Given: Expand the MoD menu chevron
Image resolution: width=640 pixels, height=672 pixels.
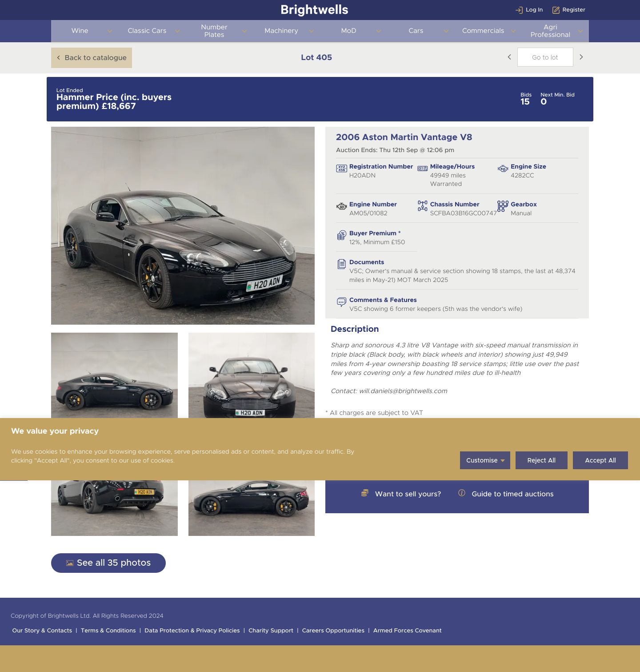Looking at the screenshot, I should click(x=378, y=31).
